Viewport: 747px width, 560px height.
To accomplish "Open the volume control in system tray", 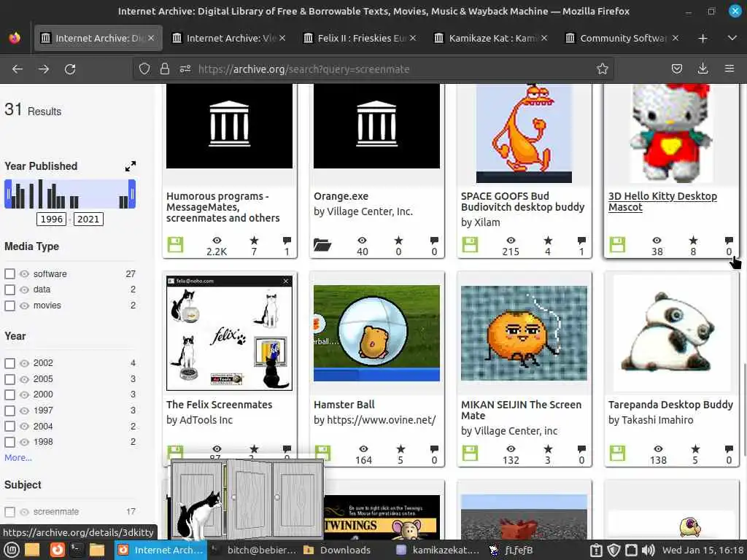I will [x=648, y=550].
